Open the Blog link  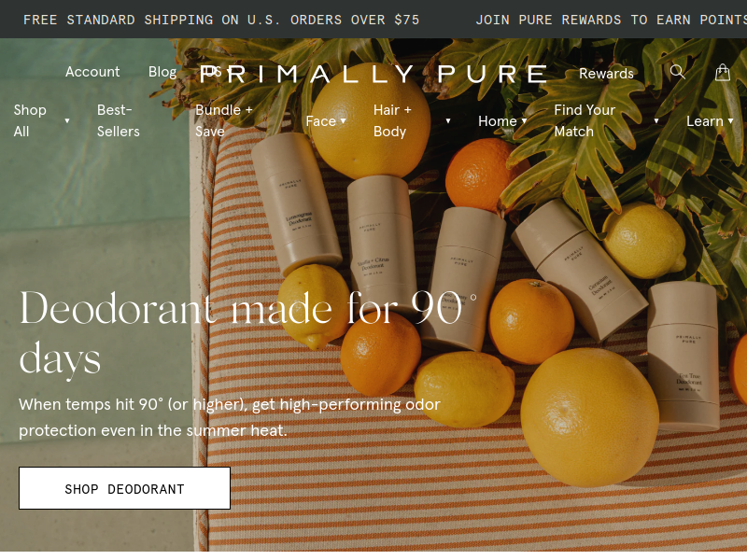coord(162,72)
